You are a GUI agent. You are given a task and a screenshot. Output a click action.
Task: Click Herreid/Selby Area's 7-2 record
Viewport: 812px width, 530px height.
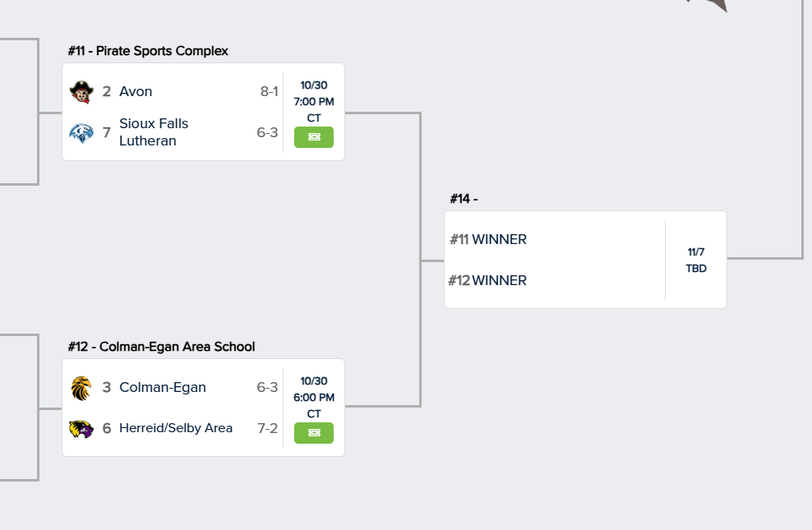click(x=268, y=428)
